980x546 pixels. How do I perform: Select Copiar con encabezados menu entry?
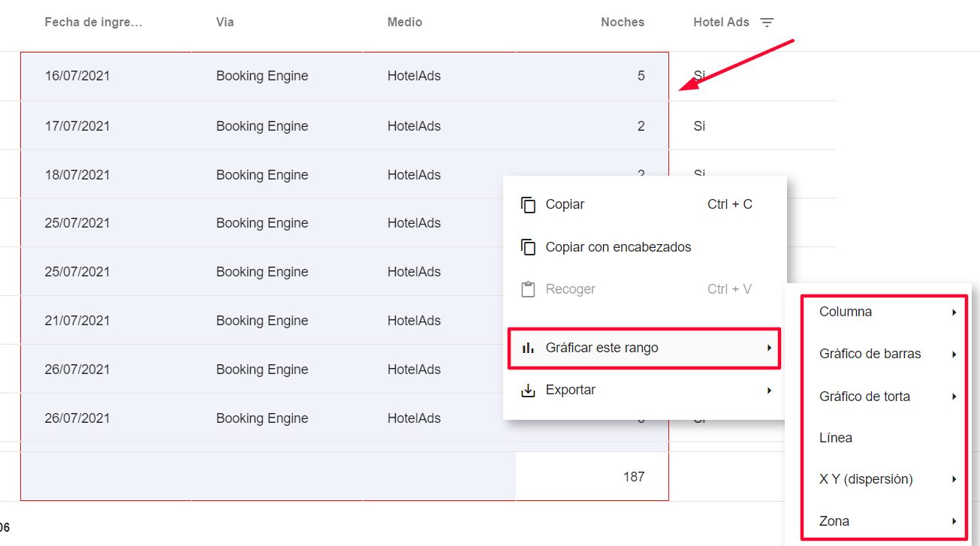[x=618, y=247]
